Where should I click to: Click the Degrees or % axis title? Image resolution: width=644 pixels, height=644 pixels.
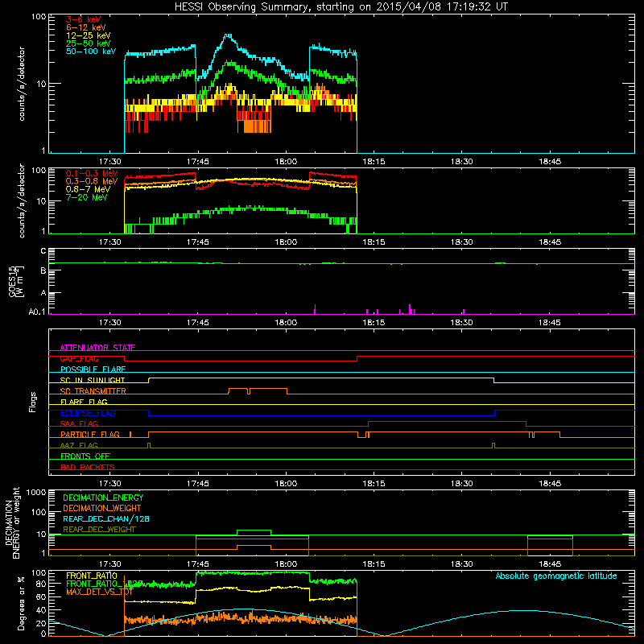pos(21,603)
